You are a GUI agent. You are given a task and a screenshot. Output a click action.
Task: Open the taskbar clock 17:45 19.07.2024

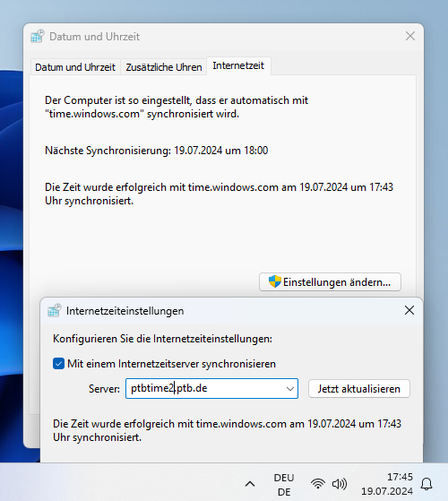pos(387,484)
